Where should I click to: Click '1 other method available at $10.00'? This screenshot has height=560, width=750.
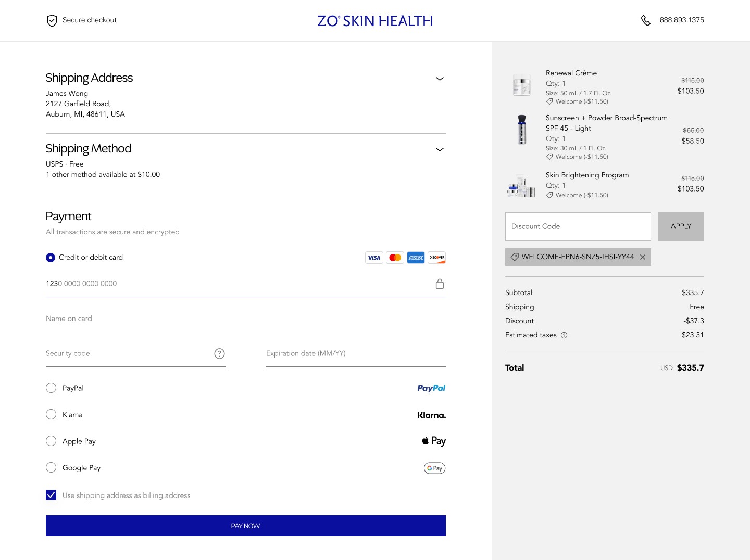[103, 174]
